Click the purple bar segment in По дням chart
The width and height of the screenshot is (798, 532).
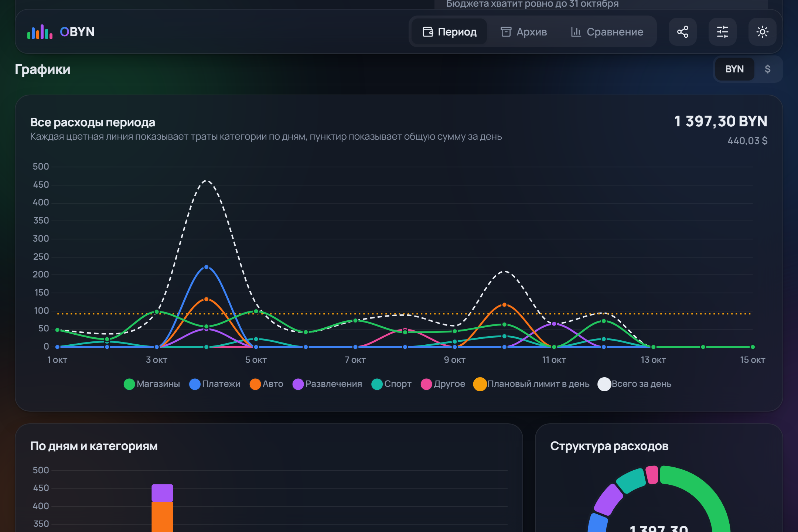(162, 493)
